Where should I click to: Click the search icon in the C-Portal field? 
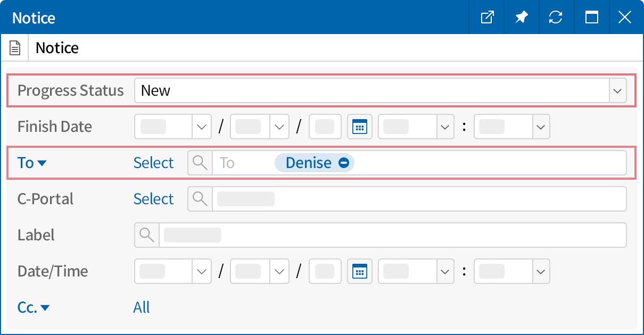coord(200,199)
